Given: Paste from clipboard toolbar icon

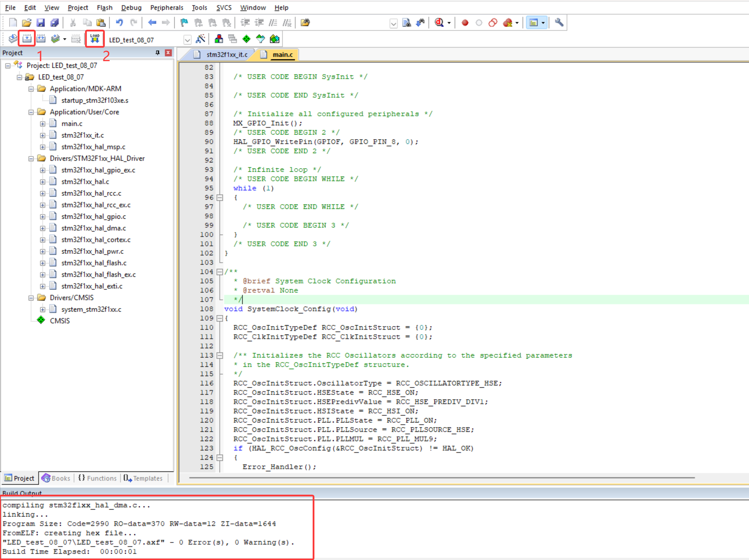Looking at the screenshot, I should coord(101,22).
